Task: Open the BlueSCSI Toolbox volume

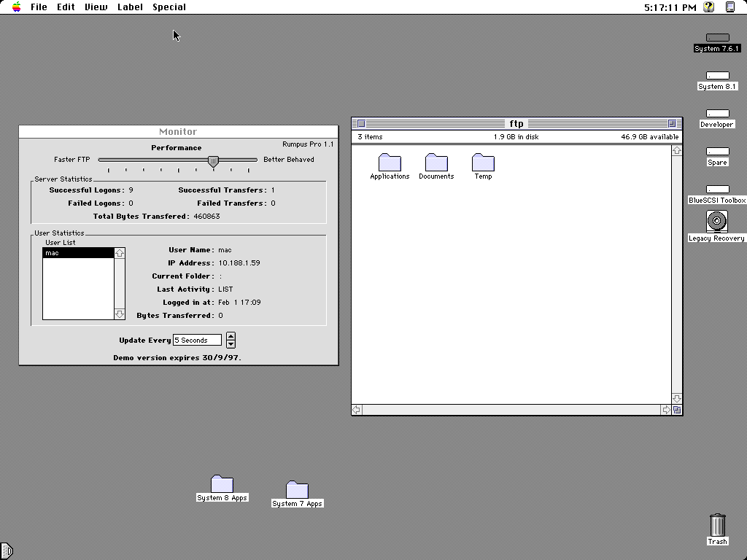Action: pyautogui.click(x=717, y=187)
